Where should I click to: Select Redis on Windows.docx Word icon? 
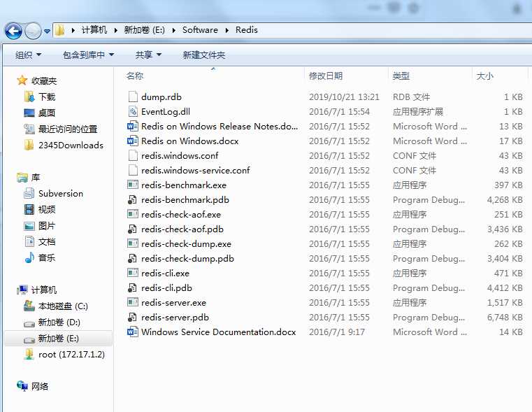tap(133, 141)
